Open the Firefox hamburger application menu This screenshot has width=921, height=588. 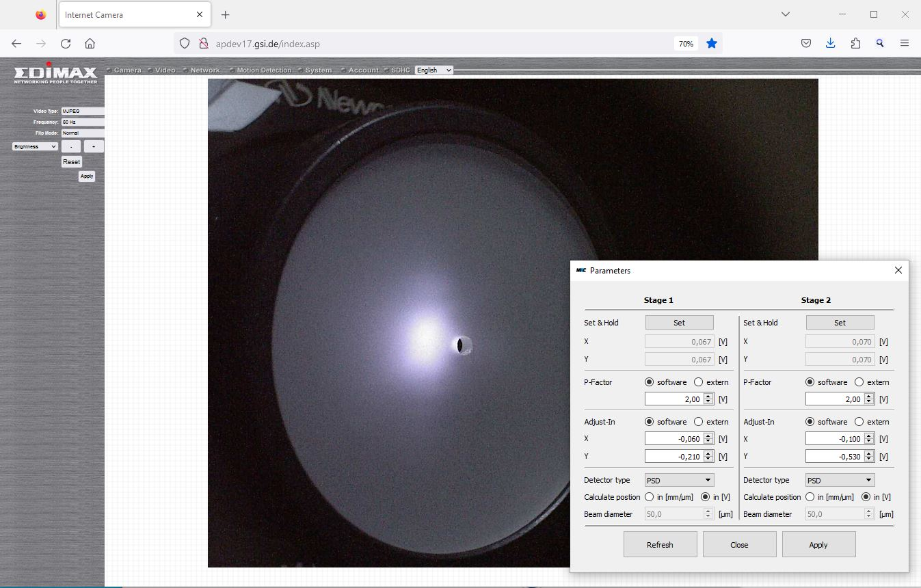coord(905,43)
